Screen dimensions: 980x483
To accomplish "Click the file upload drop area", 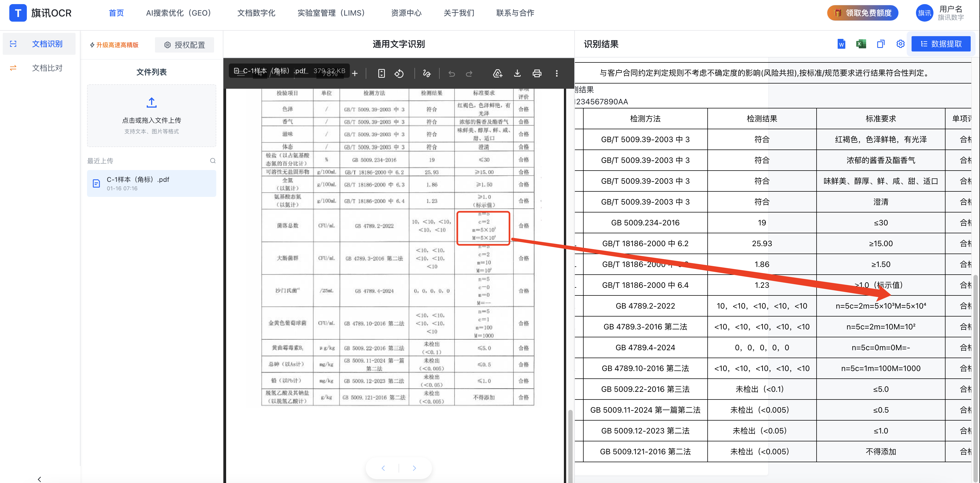I will [x=151, y=115].
